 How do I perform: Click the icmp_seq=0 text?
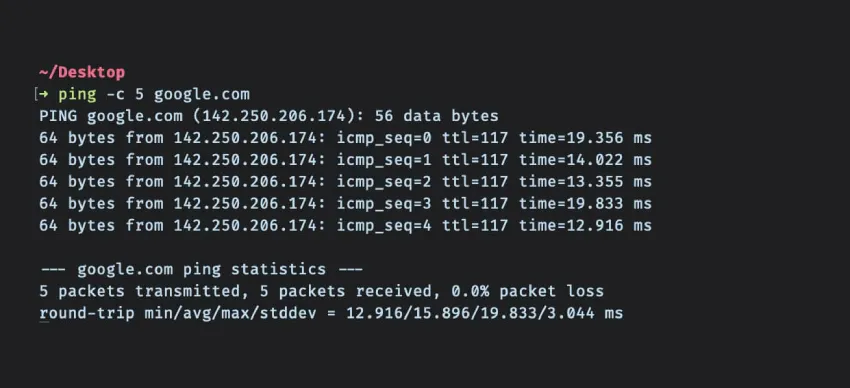[384, 138]
